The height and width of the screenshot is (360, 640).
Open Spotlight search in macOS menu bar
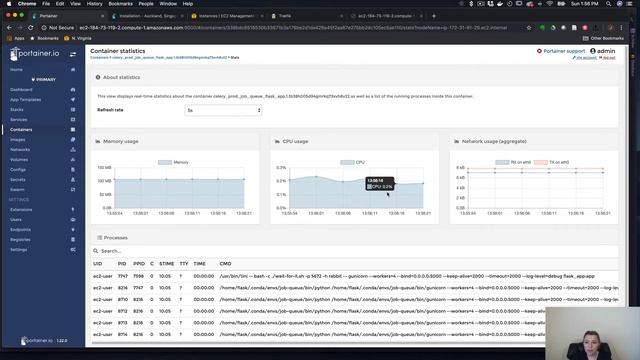(x=608, y=4)
